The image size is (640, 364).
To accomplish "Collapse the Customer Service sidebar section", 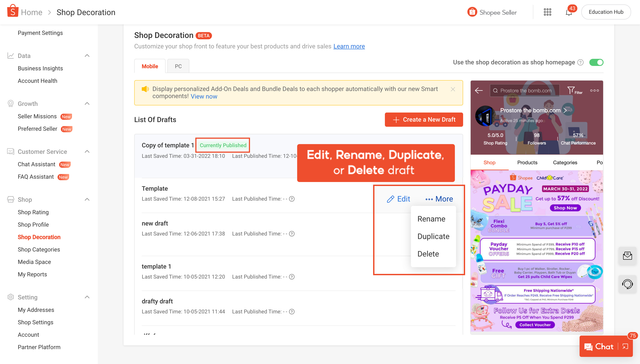I will pos(87,151).
